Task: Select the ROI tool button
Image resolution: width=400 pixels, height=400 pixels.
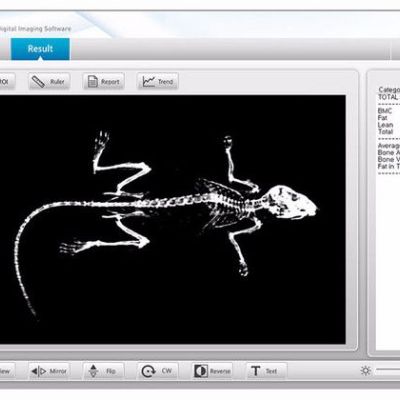Action: pyautogui.click(x=7, y=81)
